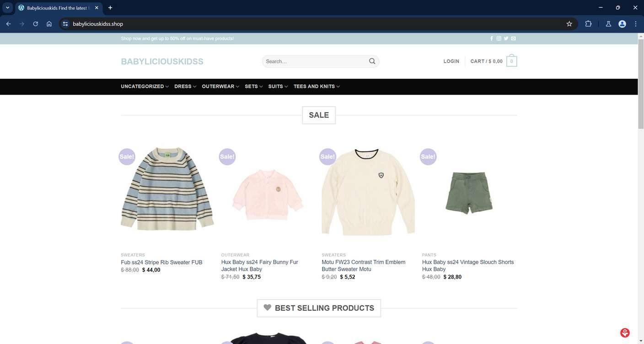644x344 pixels.
Task: Bookmark this page with the star icon
Action: coord(569,24)
